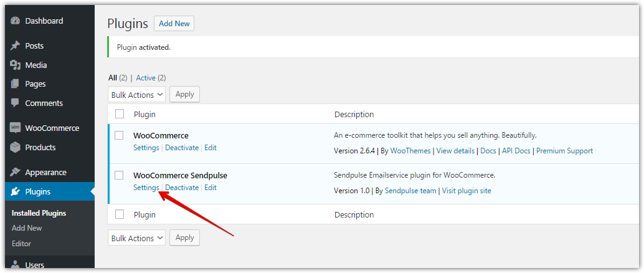Toggle select-all checkbox in table header
The image size is (644, 273).
(x=120, y=114)
